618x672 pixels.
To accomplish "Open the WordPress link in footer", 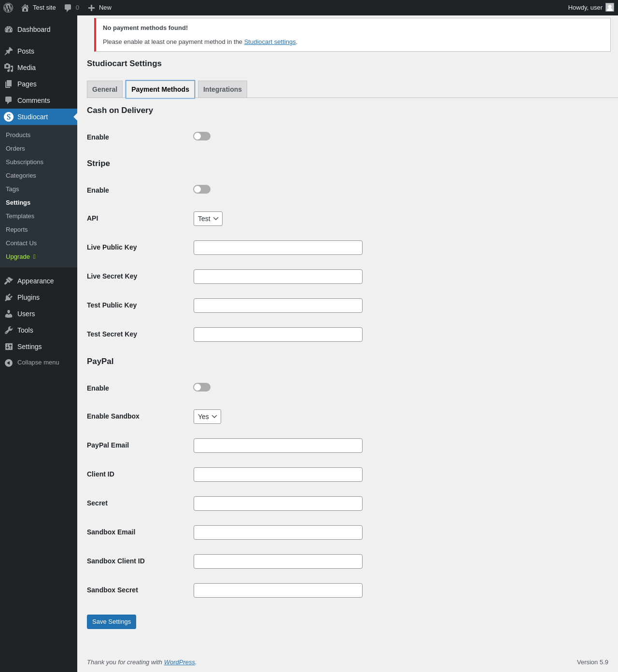I will pyautogui.click(x=180, y=662).
